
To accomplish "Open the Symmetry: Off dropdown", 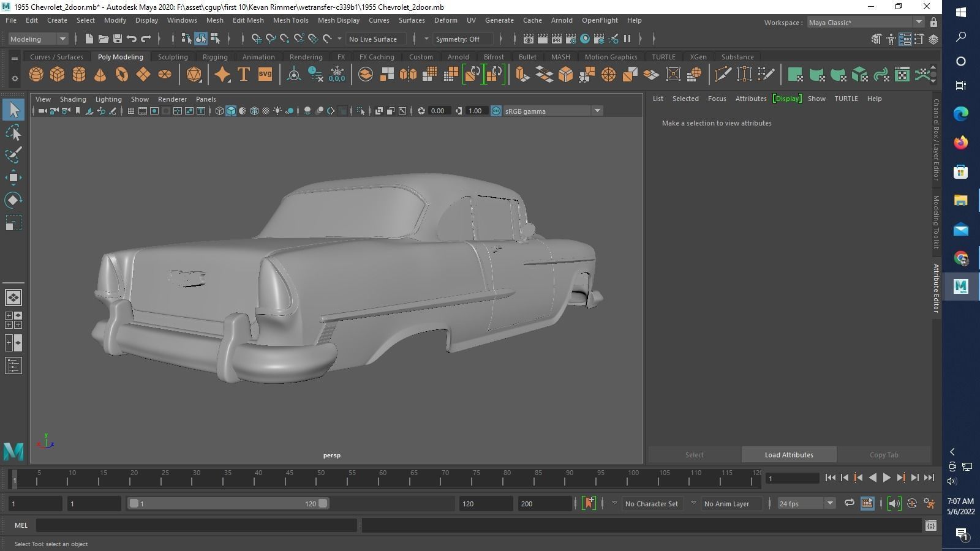I will (x=462, y=39).
